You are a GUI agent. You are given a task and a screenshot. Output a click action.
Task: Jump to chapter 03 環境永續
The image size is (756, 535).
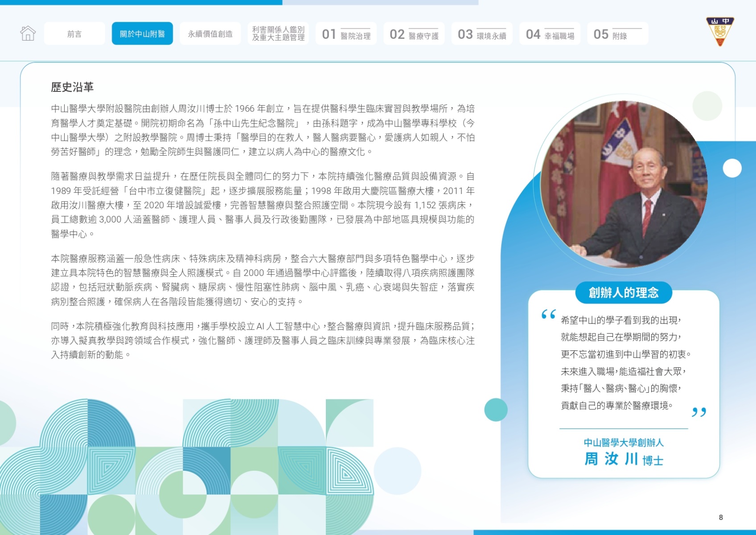[482, 33]
